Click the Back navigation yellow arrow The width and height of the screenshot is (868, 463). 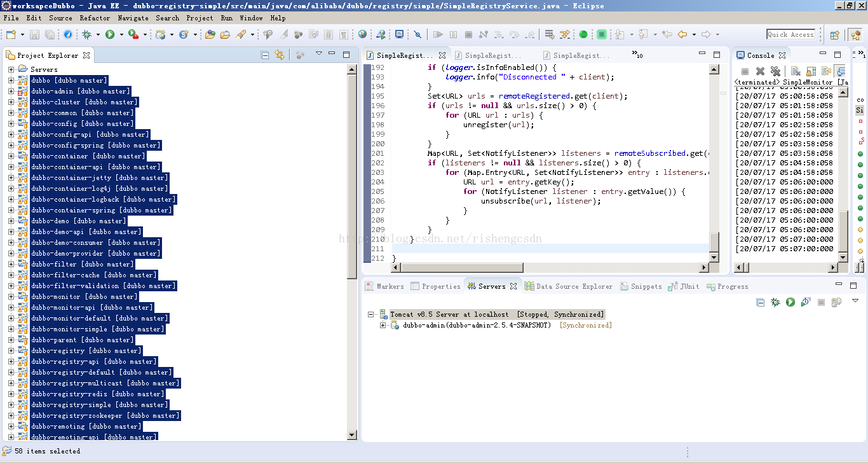pyautogui.click(x=682, y=34)
